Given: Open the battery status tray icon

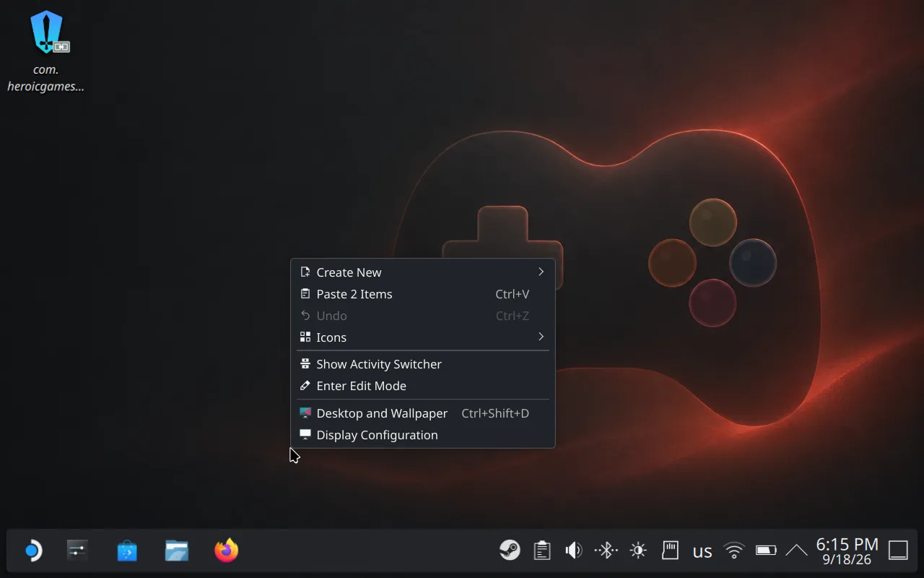Looking at the screenshot, I should (x=766, y=551).
